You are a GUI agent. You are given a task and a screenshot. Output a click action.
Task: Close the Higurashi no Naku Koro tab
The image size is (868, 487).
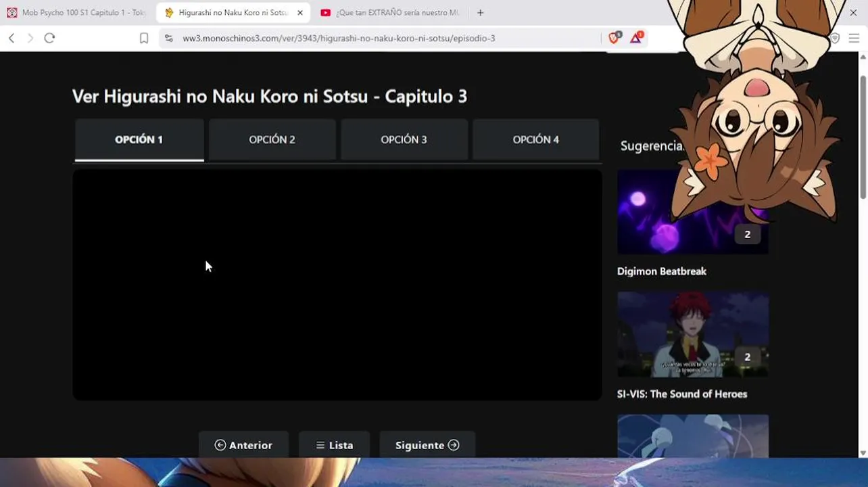[x=300, y=12]
